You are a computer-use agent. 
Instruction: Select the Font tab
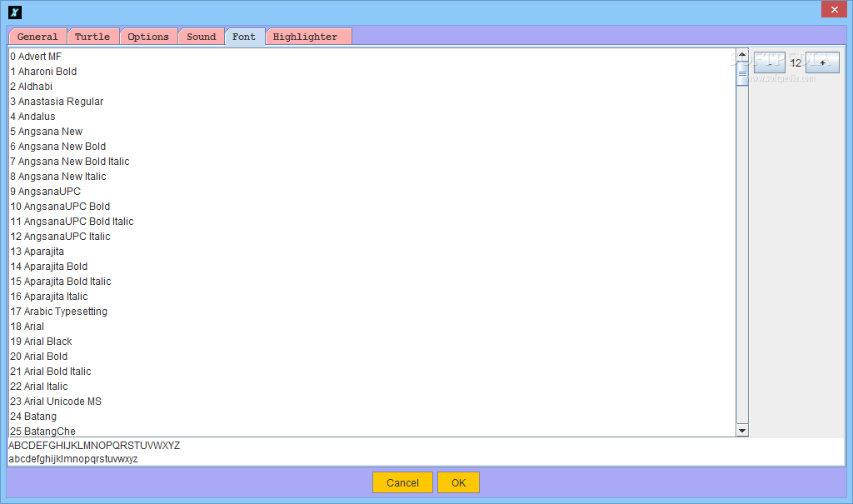click(x=244, y=37)
